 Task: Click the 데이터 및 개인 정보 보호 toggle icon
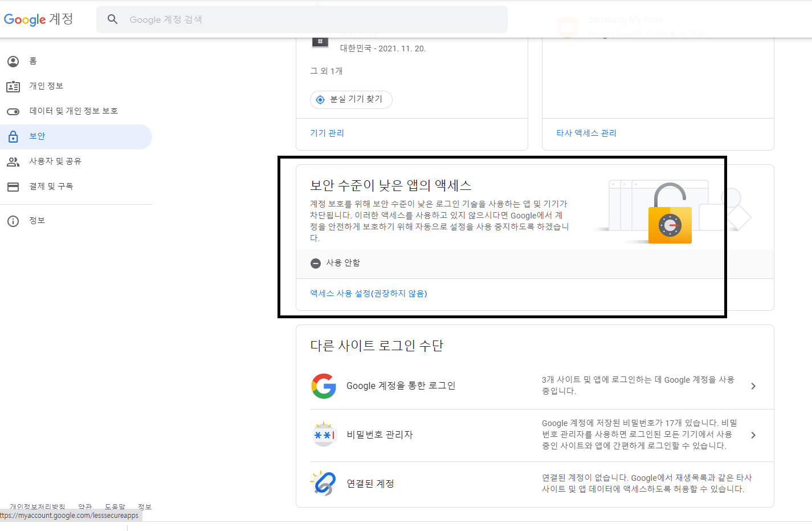tap(13, 111)
